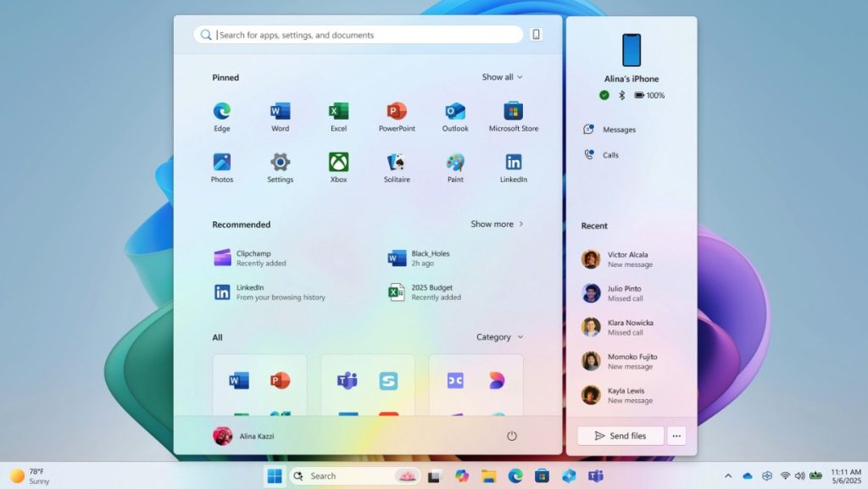
Task: Open the Alina Kazzi user profile
Action: 243,436
